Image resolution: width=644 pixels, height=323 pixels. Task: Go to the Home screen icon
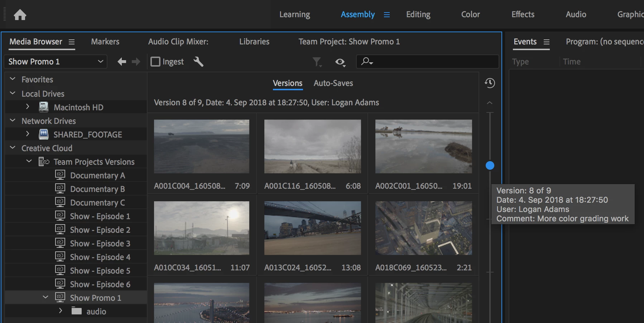[x=20, y=15]
